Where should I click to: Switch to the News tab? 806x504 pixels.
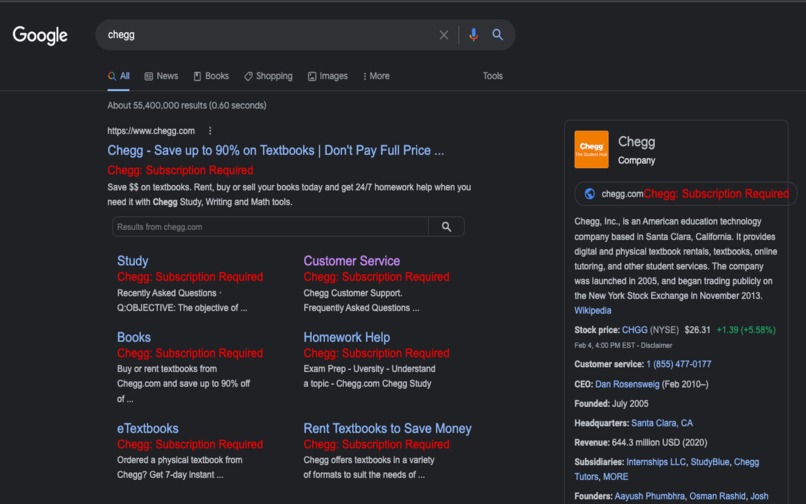pos(161,76)
